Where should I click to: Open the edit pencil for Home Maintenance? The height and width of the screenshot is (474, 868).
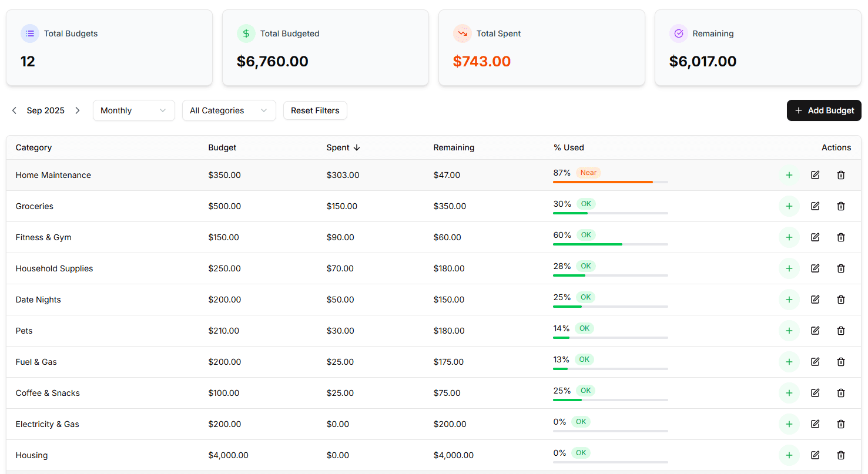(815, 174)
